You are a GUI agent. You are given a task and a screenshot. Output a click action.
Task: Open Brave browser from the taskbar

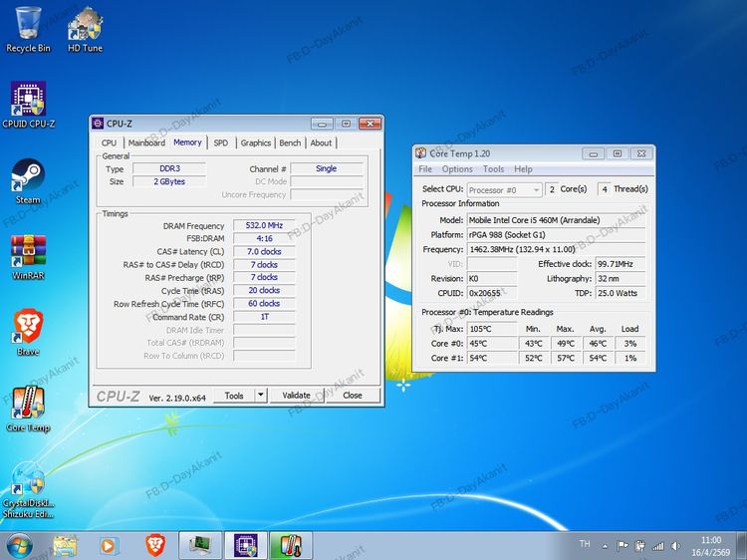(154, 546)
